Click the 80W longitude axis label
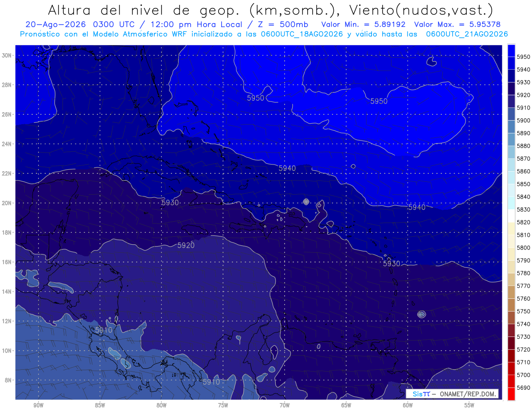 (x=161, y=405)
